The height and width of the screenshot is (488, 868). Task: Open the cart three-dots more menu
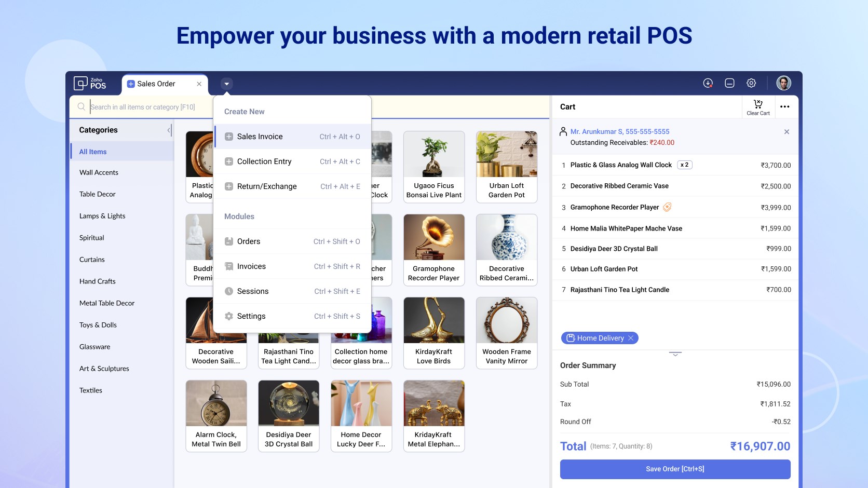point(784,106)
